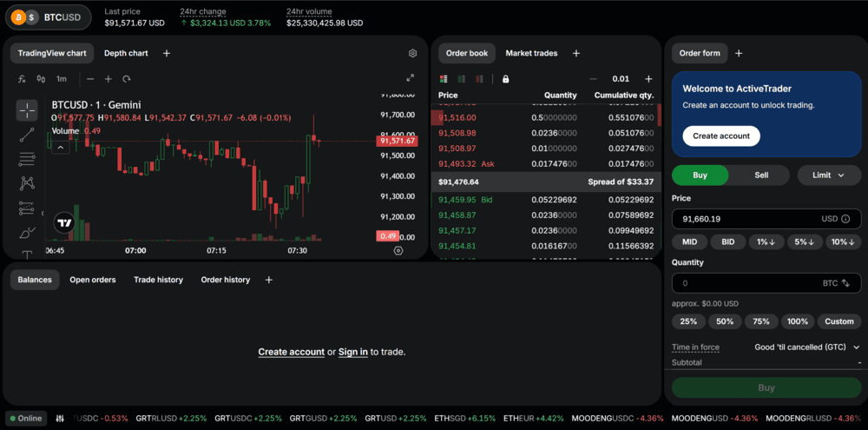Select the brush drawing tool

27,234
